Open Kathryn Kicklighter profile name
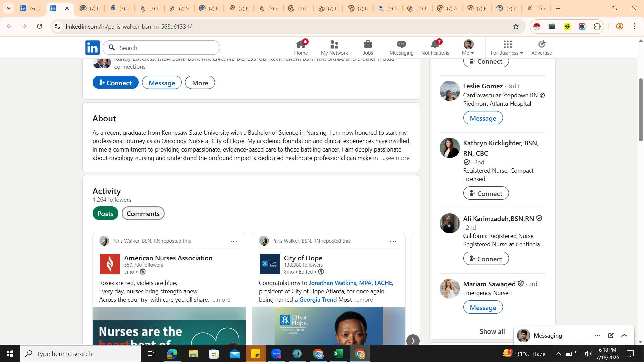 click(x=501, y=148)
